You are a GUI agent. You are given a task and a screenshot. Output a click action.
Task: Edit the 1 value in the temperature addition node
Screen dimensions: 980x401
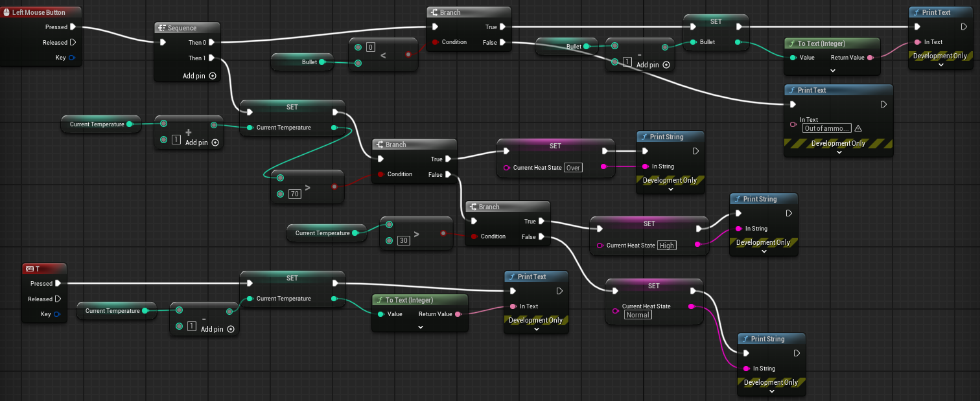[176, 141]
